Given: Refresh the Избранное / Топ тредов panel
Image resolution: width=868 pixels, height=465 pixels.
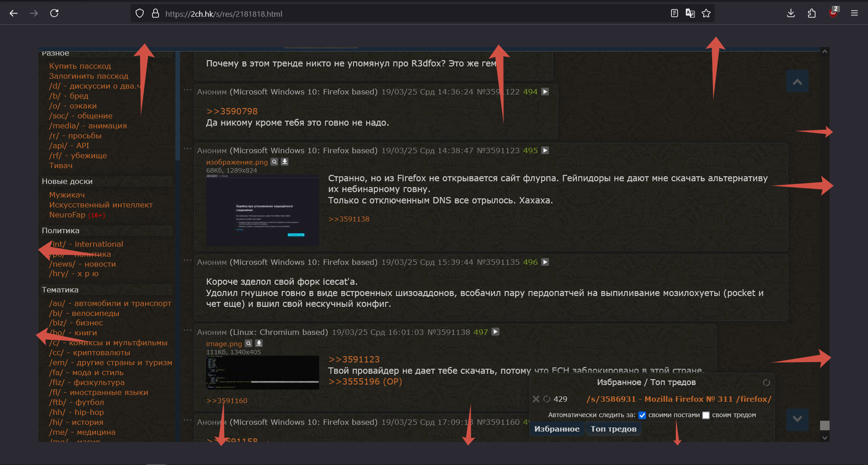Looking at the screenshot, I should (x=766, y=383).
